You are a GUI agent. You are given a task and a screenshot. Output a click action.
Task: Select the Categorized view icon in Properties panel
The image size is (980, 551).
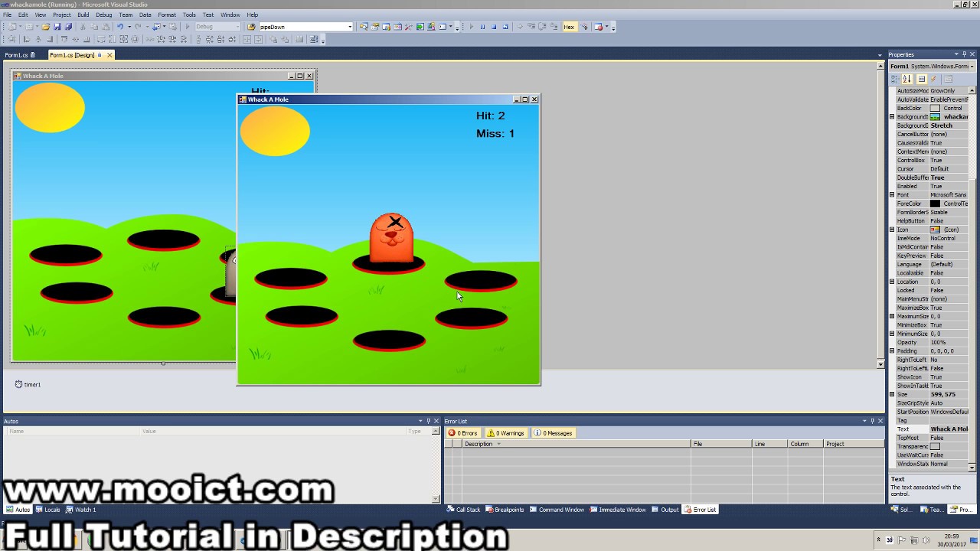(895, 80)
